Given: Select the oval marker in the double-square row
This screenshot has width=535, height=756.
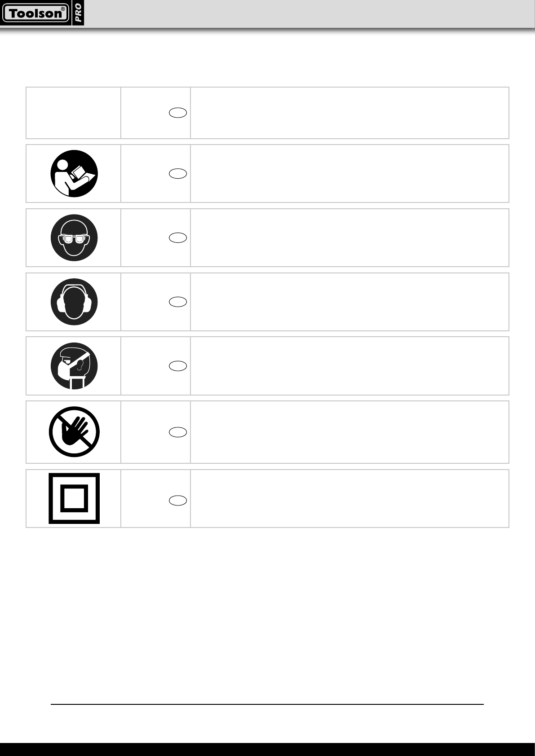Looking at the screenshot, I should click(x=178, y=501).
